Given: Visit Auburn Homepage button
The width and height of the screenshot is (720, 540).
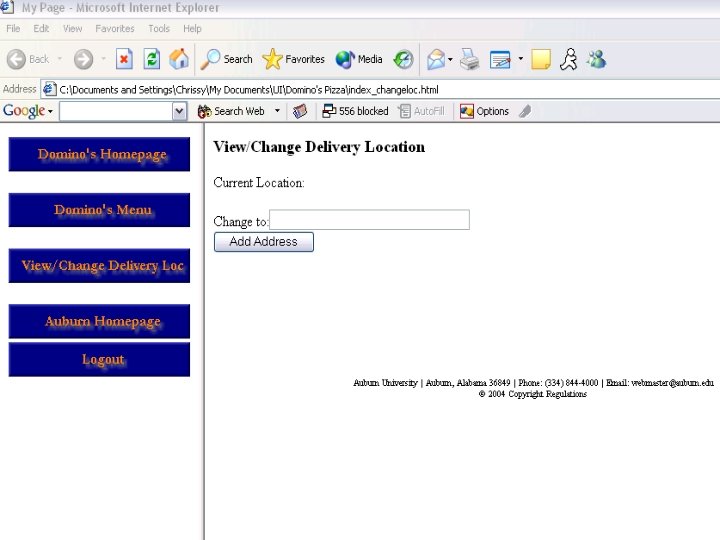Looking at the screenshot, I should click(x=99, y=321).
